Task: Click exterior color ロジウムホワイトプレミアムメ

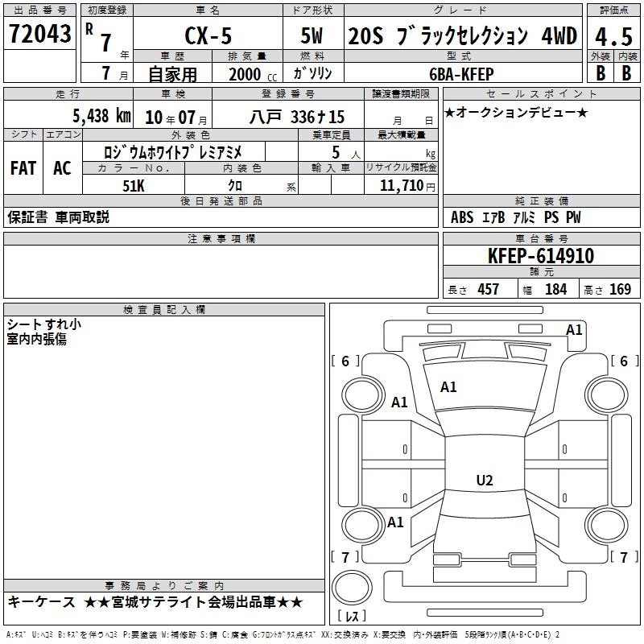Action: click(172, 152)
